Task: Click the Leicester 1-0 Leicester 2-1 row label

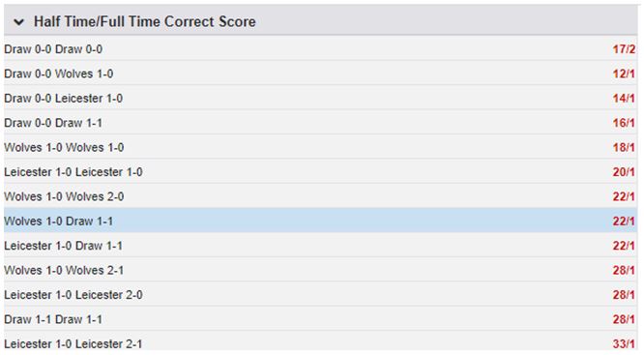Action: 73,344
